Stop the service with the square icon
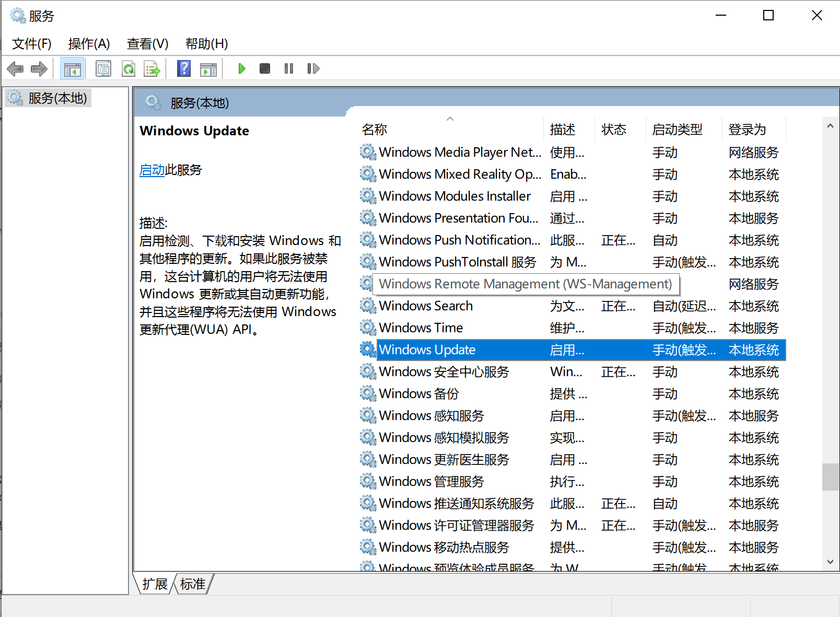 pos(265,68)
